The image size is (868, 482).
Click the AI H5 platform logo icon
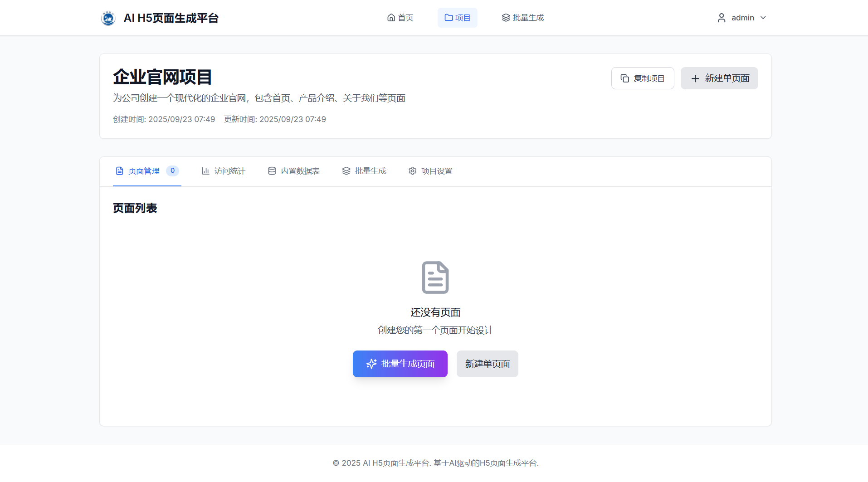point(108,18)
